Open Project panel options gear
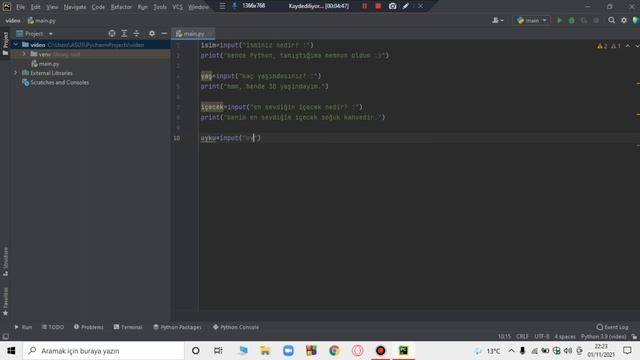 click(152, 34)
